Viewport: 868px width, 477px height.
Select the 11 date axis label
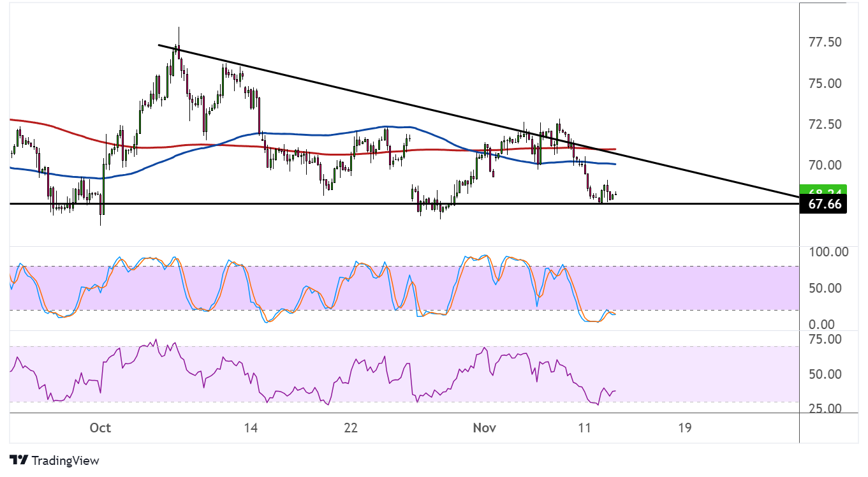584,427
